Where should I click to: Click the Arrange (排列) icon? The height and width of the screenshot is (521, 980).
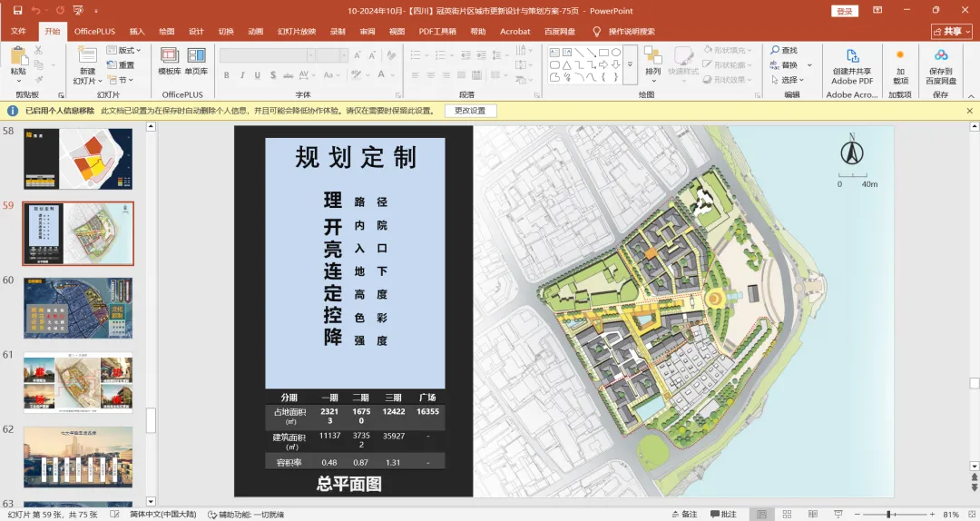[653, 55]
